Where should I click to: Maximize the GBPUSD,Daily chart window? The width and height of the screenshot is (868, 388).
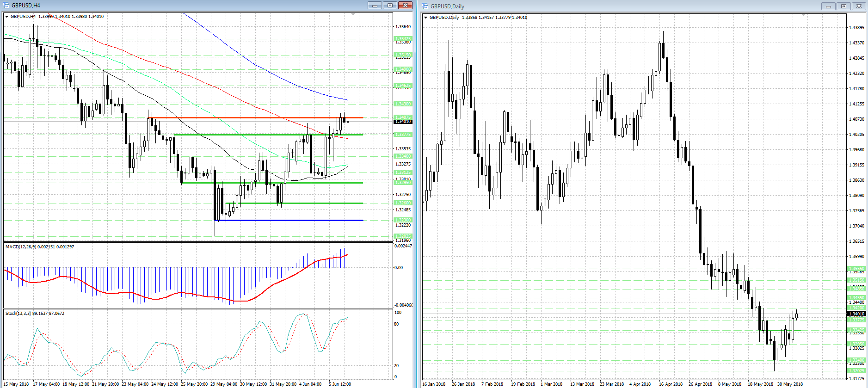click(843, 6)
